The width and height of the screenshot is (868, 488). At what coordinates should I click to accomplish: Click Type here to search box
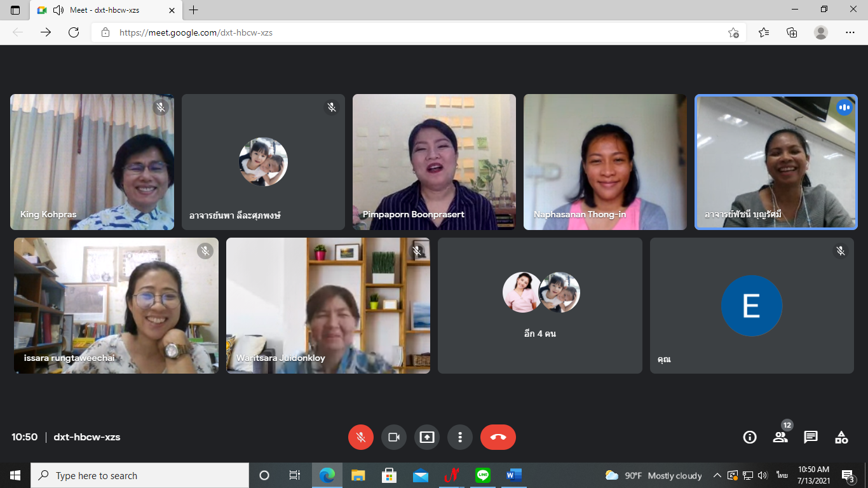[140, 475]
